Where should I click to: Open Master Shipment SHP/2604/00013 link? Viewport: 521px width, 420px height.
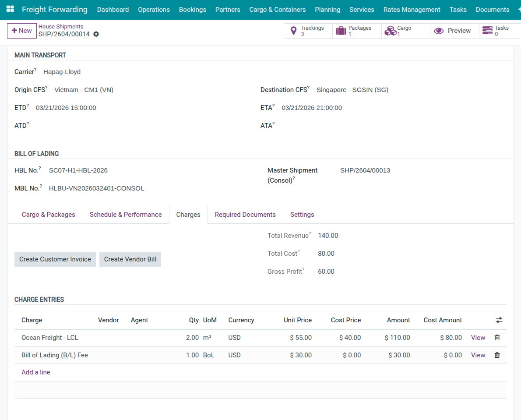pos(365,170)
